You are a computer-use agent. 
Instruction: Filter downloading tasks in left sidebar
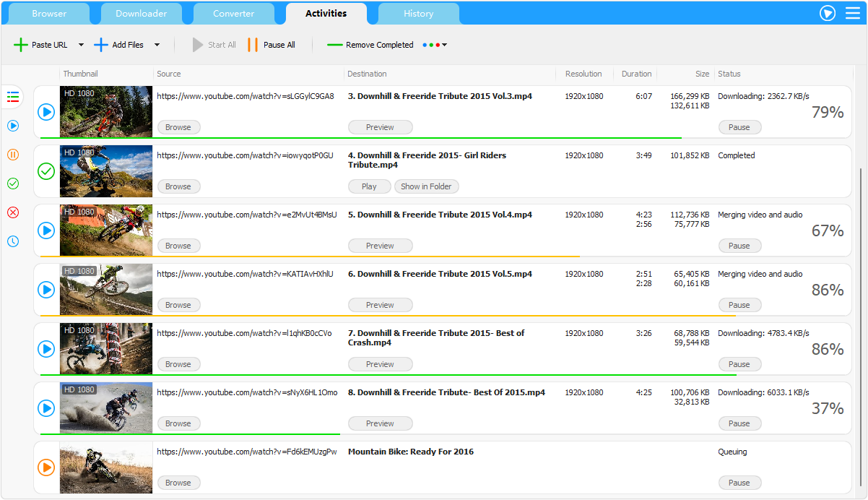click(x=13, y=126)
